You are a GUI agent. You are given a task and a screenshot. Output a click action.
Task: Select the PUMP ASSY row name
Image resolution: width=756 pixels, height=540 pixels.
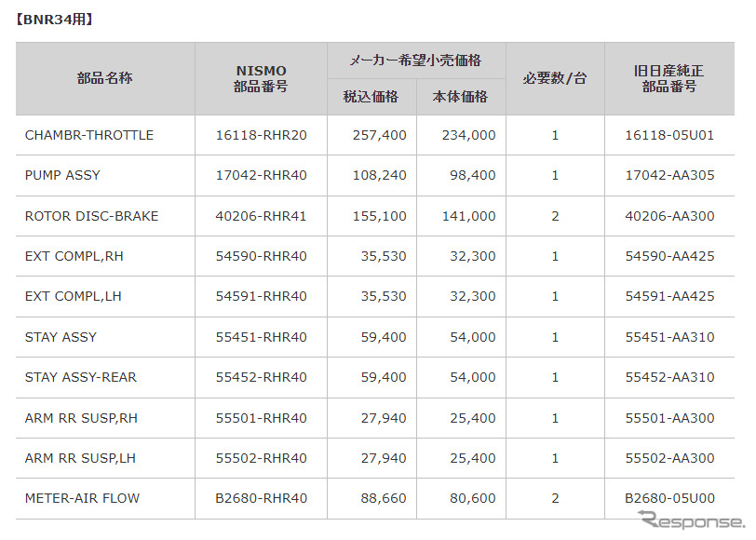pyautogui.click(x=62, y=175)
